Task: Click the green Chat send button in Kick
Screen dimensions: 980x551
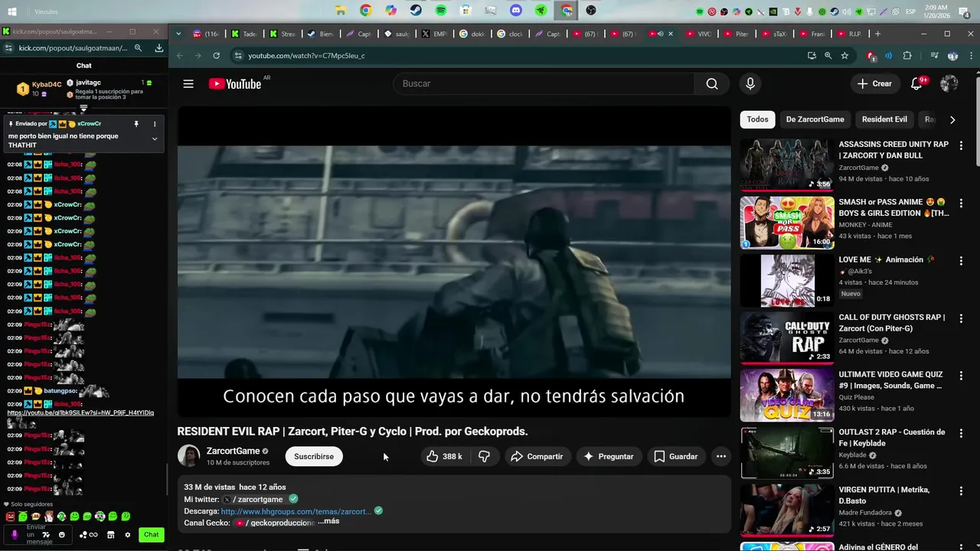Action: tap(152, 535)
